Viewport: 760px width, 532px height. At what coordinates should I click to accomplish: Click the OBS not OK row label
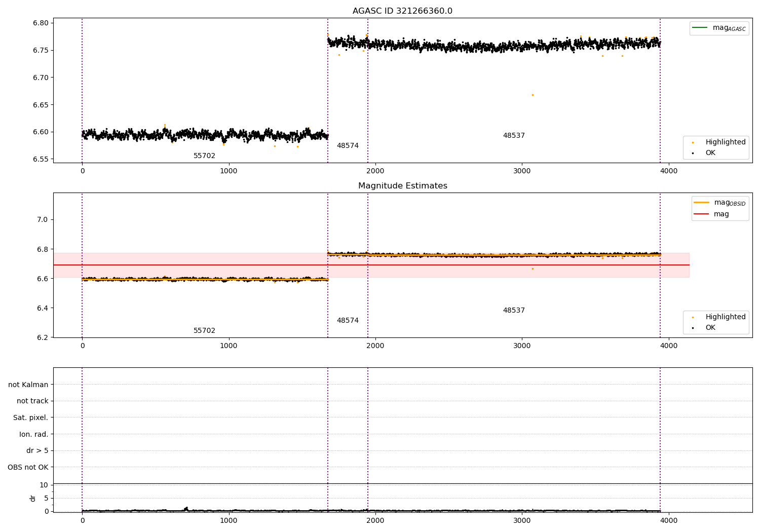(28, 467)
